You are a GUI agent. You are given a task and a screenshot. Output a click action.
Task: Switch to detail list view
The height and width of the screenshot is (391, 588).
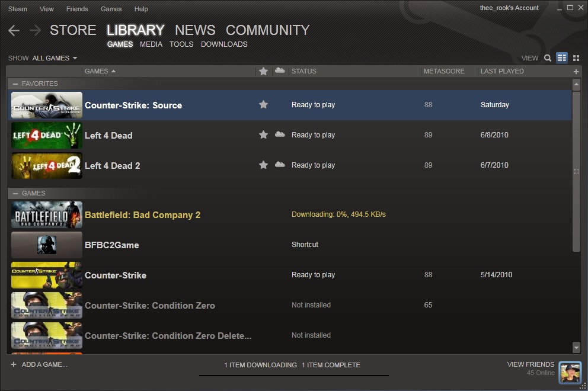coord(562,57)
